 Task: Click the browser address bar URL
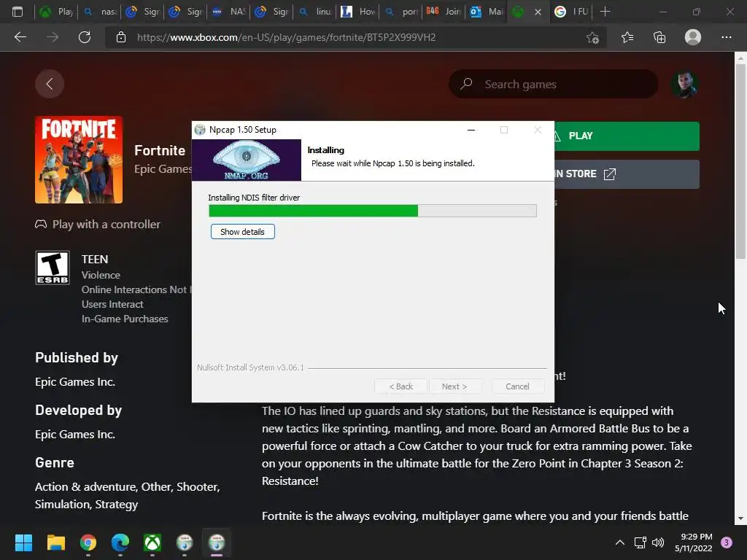tap(286, 37)
